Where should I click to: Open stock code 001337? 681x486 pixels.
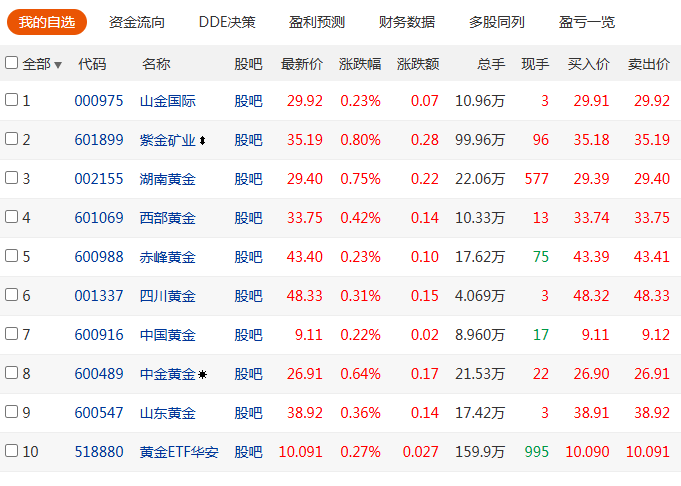point(99,296)
